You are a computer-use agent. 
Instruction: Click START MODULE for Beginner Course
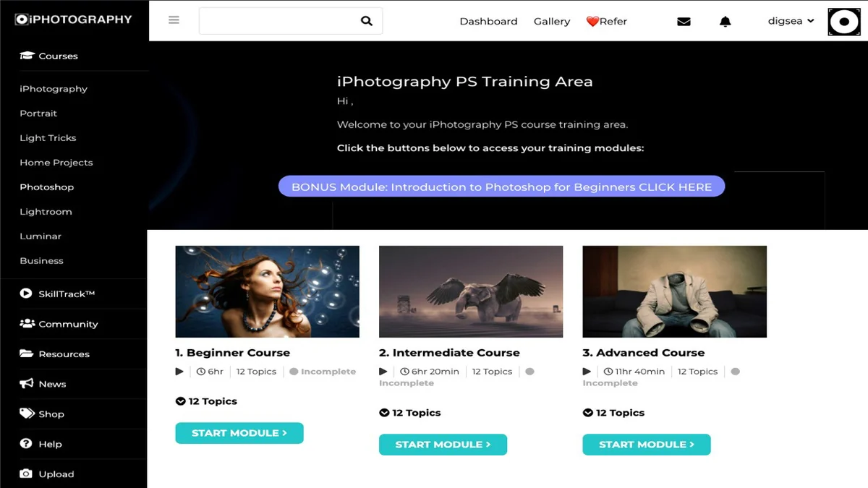point(239,433)
